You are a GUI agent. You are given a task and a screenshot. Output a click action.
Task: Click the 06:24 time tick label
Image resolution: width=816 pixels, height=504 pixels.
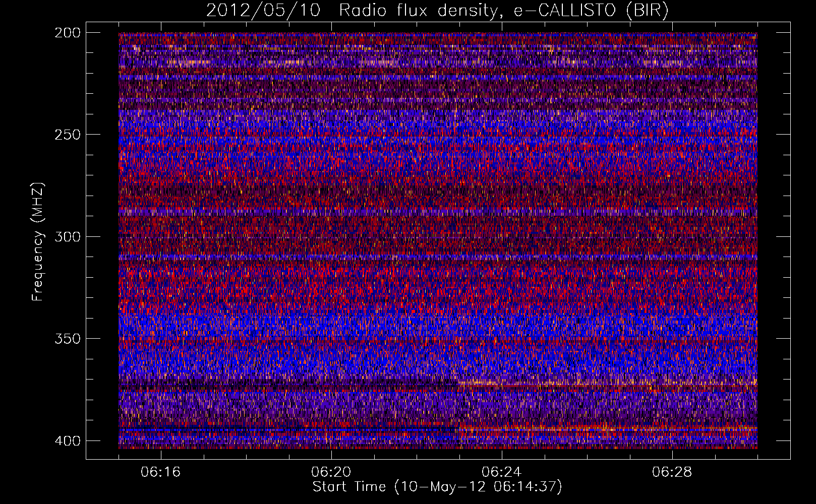[x=502, y=472]
